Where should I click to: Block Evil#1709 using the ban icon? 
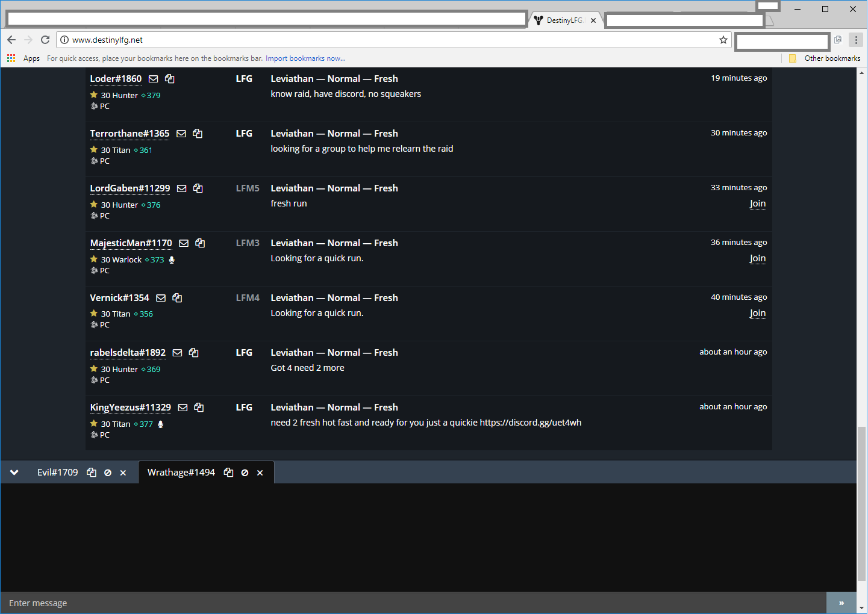(x=108, y=473)
